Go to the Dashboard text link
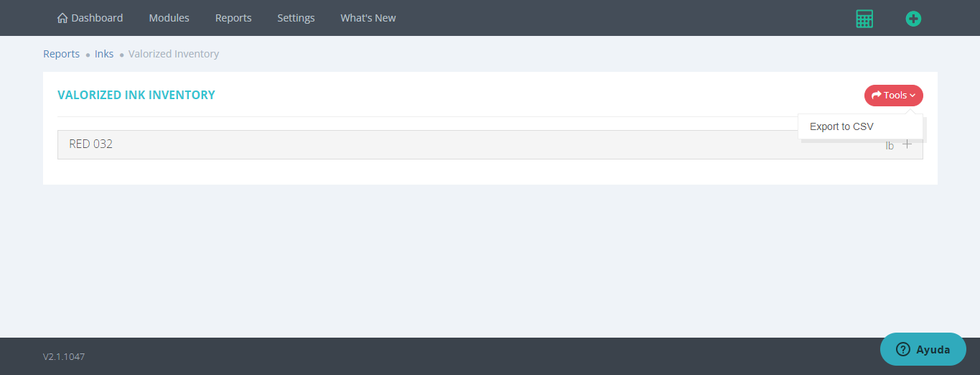The image size is (980, 375). click(97, 18)
